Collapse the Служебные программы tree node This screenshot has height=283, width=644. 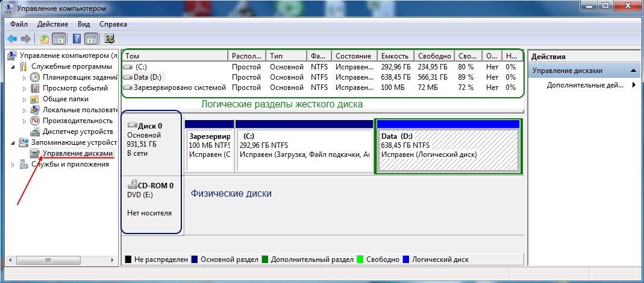point(14,67)
